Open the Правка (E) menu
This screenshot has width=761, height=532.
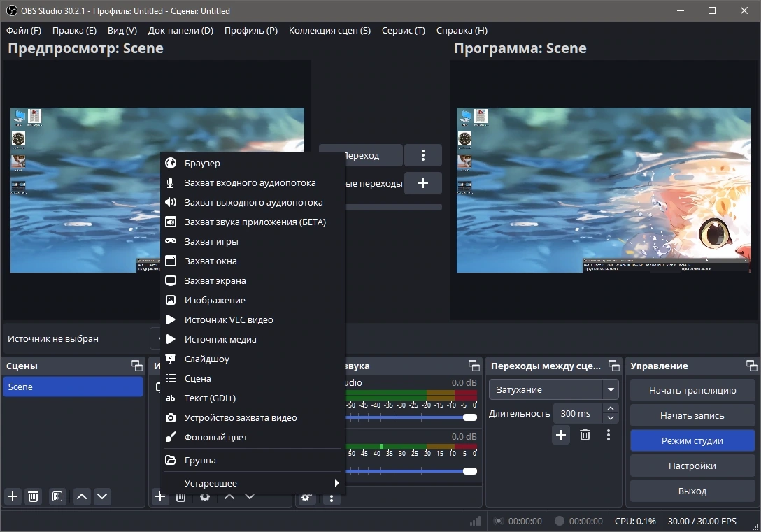74,31
